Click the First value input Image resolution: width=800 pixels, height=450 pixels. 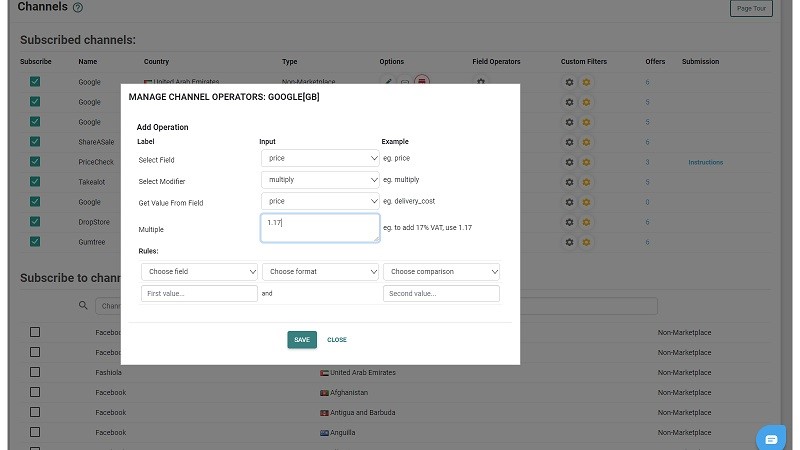pos(199,293)
